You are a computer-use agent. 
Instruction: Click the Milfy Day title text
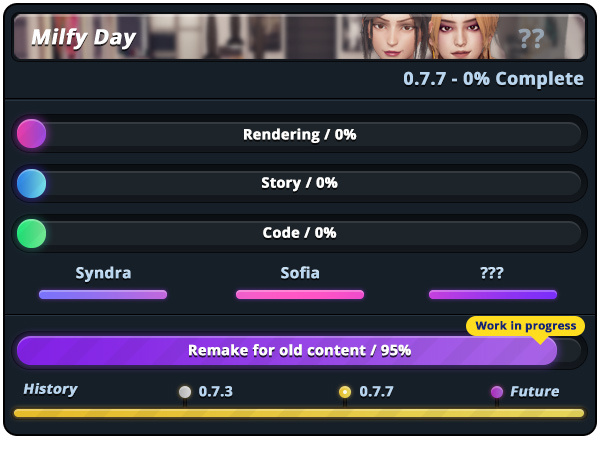click(x=83, y=38)
